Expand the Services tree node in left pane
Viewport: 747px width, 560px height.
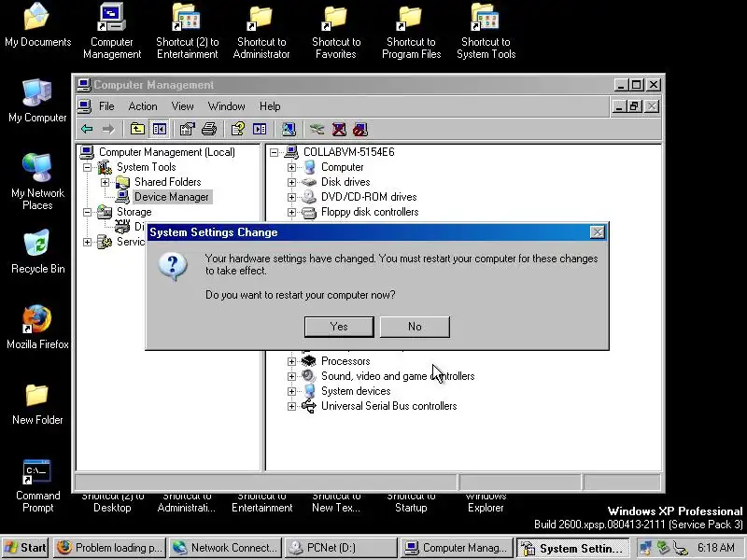87,242
